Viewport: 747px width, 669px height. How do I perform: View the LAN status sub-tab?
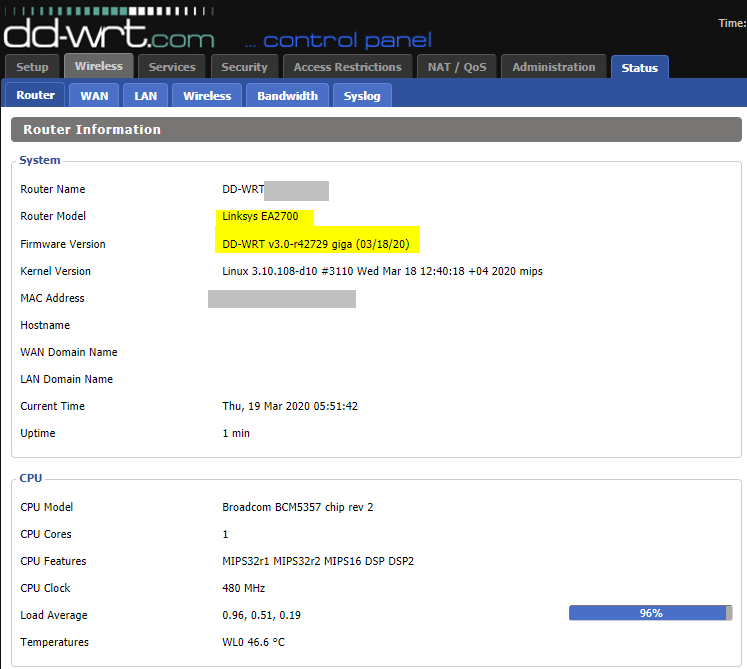click(145, 95)
